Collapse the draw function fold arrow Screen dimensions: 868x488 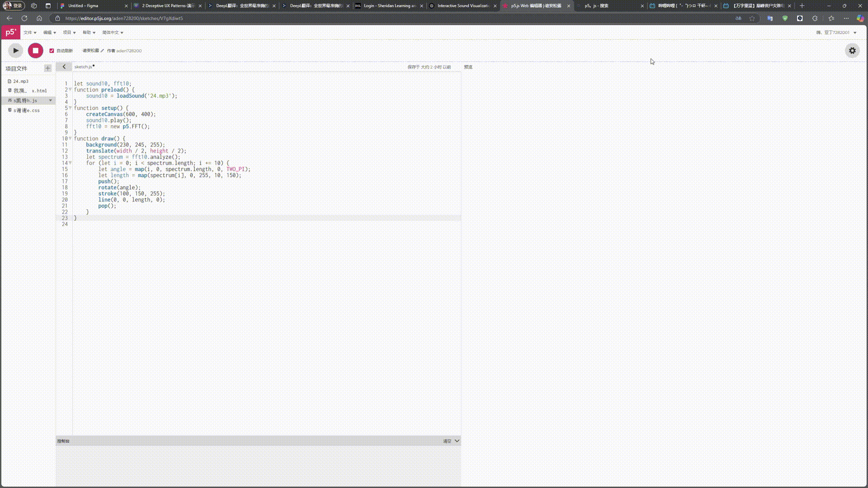click(x=70, y=138)
